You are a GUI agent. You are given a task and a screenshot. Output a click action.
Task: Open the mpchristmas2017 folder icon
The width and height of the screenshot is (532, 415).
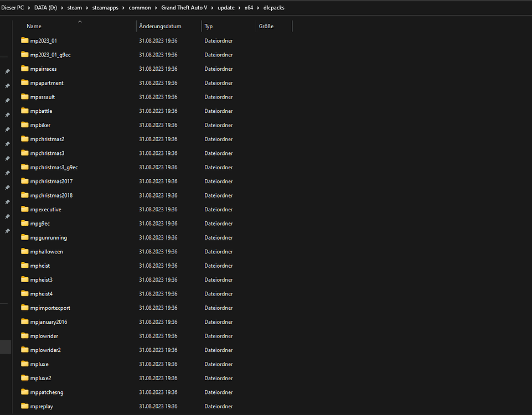25,181
